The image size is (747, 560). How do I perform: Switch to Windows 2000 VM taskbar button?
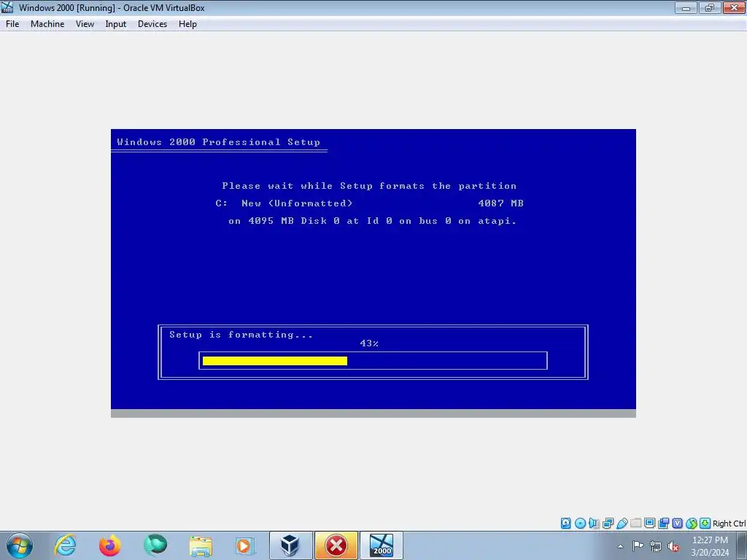tap(381, 545)
